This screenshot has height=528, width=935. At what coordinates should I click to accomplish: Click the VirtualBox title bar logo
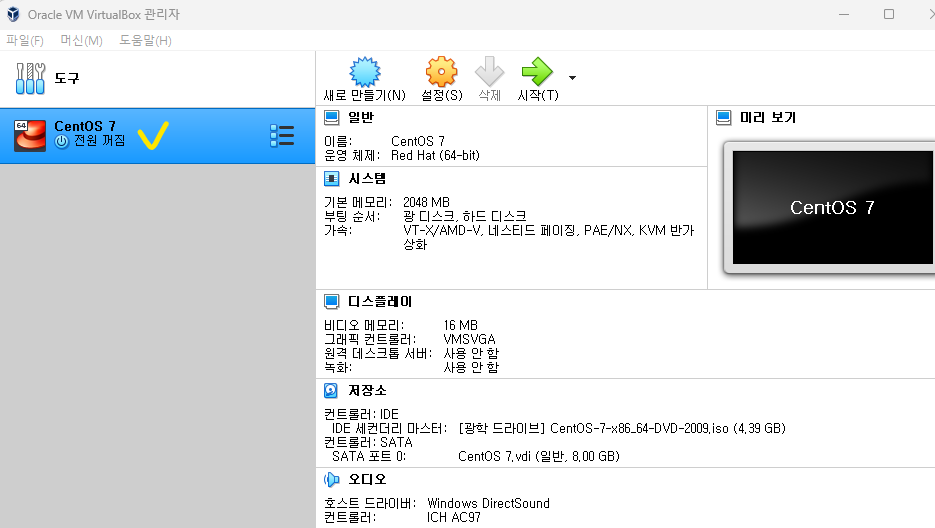click(13, 14)
